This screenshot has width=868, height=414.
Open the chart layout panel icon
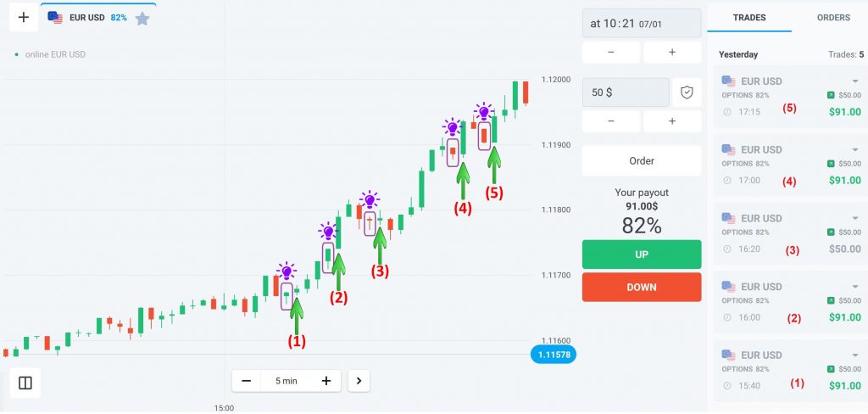click(25, 383)
